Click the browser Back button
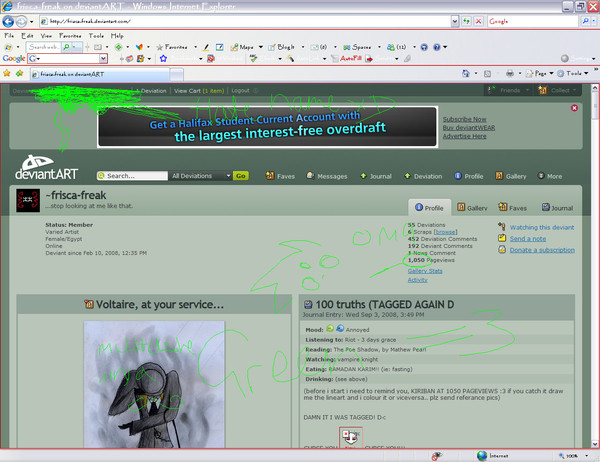The image size is (600, 462). pos(8,21)
